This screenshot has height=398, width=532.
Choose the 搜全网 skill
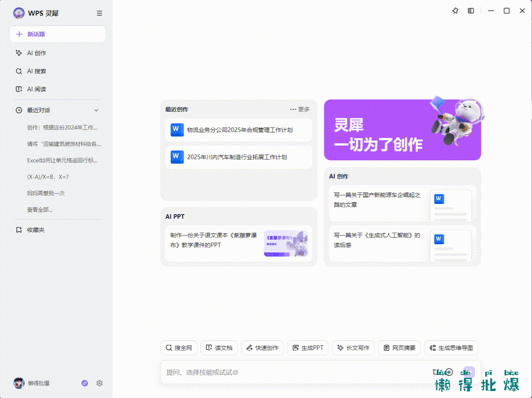pos(179,348)
